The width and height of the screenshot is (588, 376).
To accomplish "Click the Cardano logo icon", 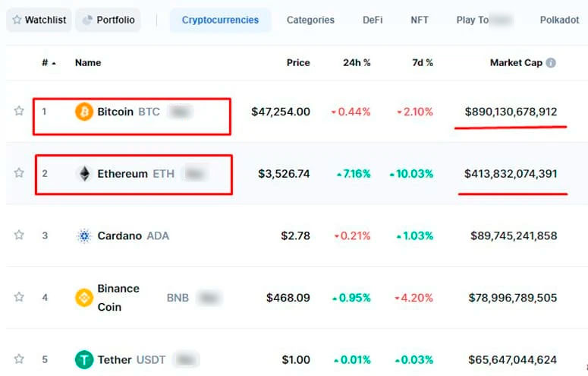I will (84, 236).
